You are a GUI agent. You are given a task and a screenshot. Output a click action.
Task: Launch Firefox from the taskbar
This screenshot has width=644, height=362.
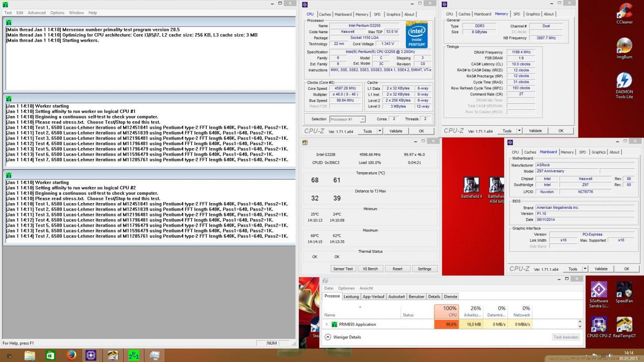pos(71,355)
